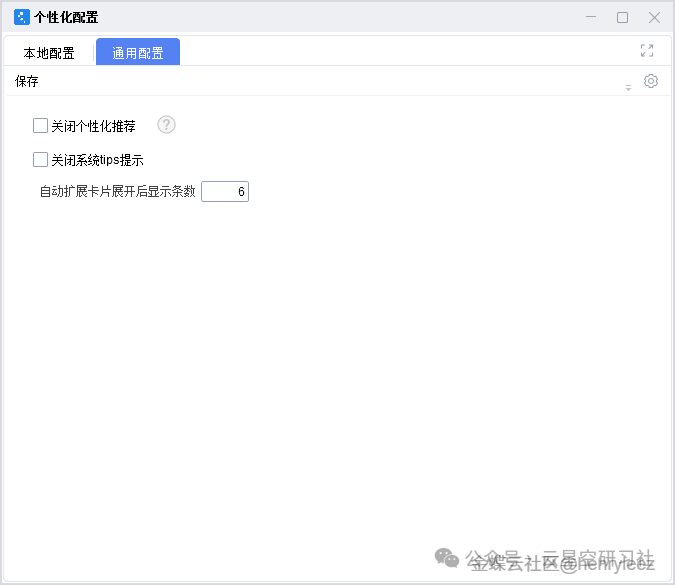
Task: Click the fullscreen expand icon
Action: [x=647, y=51]
